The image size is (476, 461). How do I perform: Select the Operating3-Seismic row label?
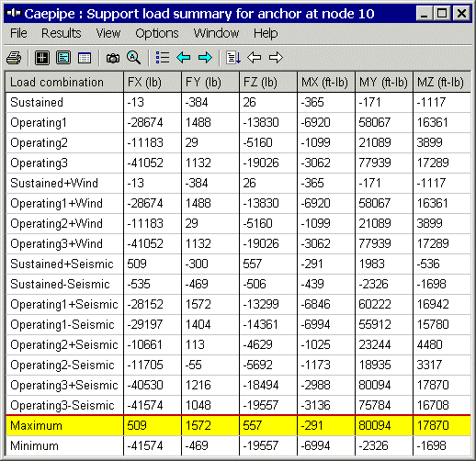[x=62, y=405]
